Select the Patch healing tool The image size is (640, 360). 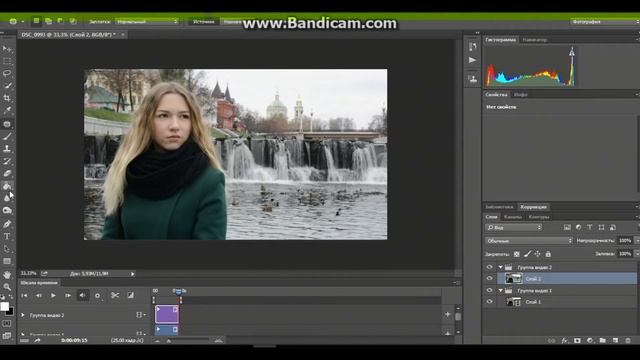[x=7, y=124]
